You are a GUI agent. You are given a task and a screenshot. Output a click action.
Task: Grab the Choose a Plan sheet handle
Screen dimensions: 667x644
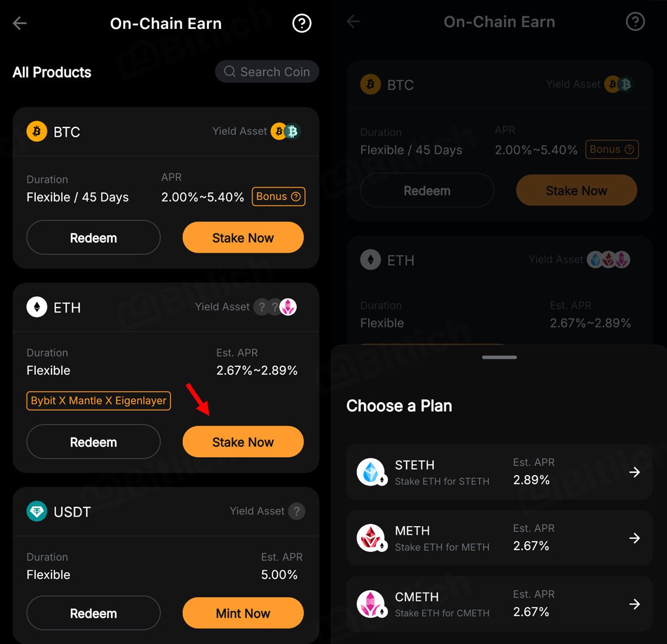coord(499,357)
